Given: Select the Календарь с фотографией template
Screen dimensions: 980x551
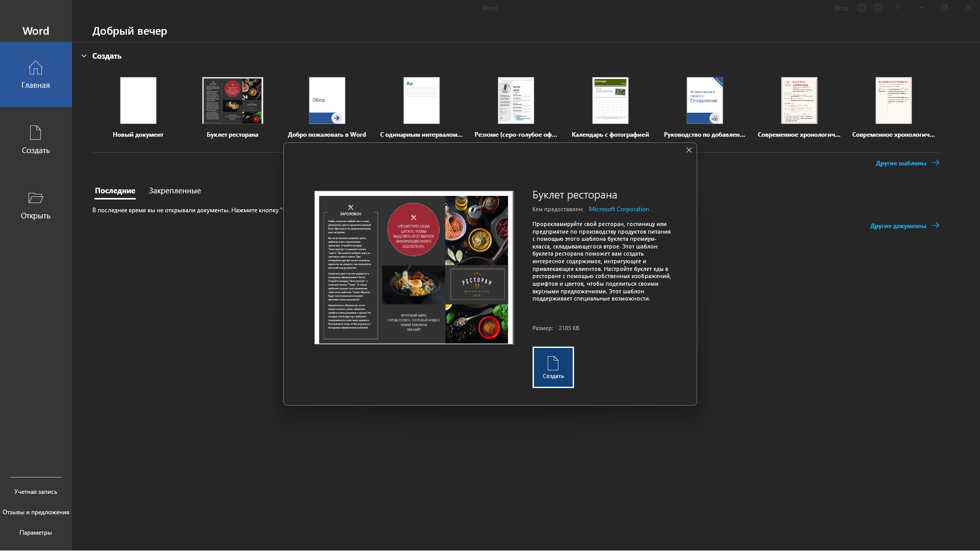Looking at the screenshot, I should (610, 101).
